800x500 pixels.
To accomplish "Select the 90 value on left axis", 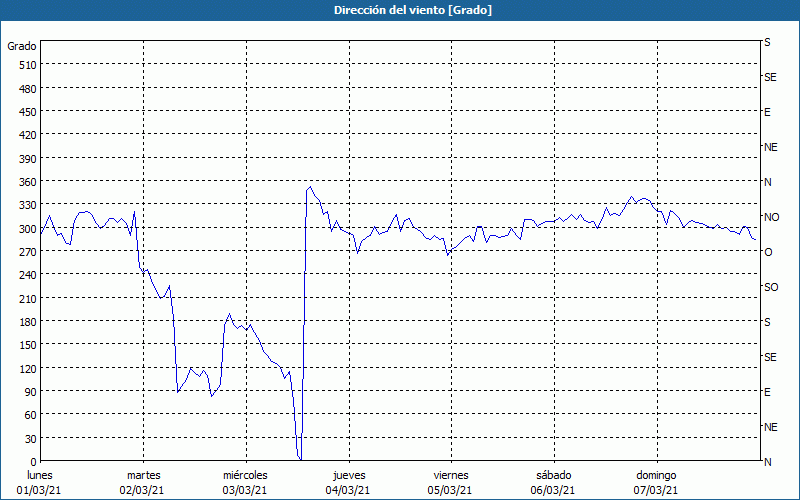I will coord(31,392).
